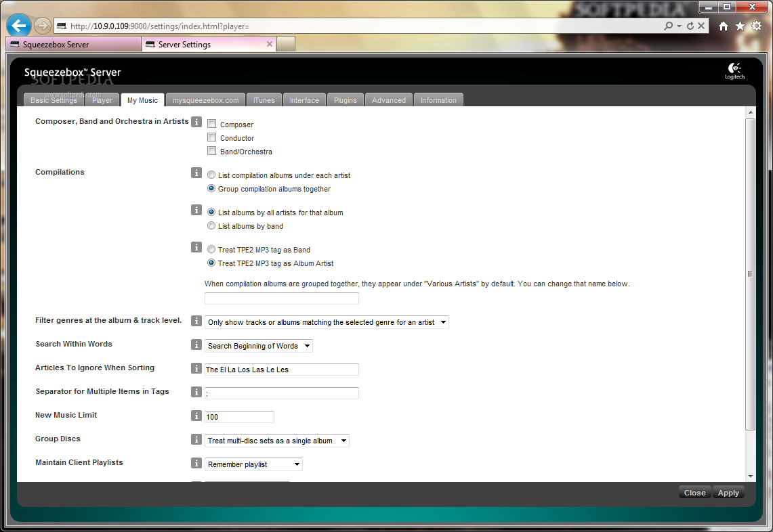Close the Server Settings browser tab
The height and width of the screenshot is (532, 773).
pyautogui.click(x=269, y=44)
